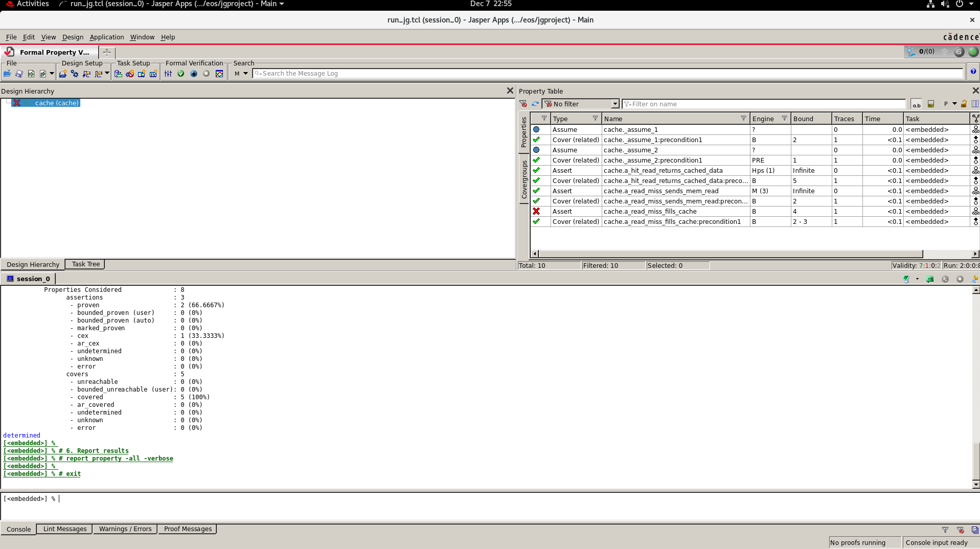Viewport: 980px width, 549px height.
Task: Click the session_0 tab
Action: tap(29, 279)
